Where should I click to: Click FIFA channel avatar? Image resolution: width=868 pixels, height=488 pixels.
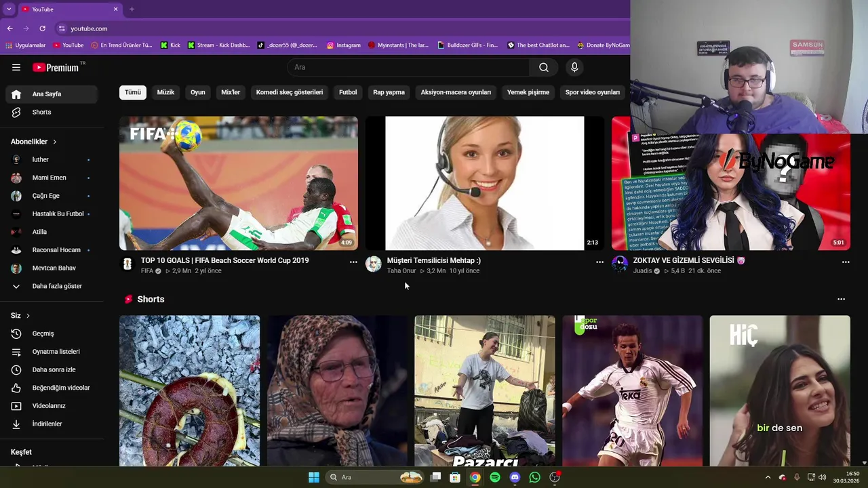tap(127, 264)
